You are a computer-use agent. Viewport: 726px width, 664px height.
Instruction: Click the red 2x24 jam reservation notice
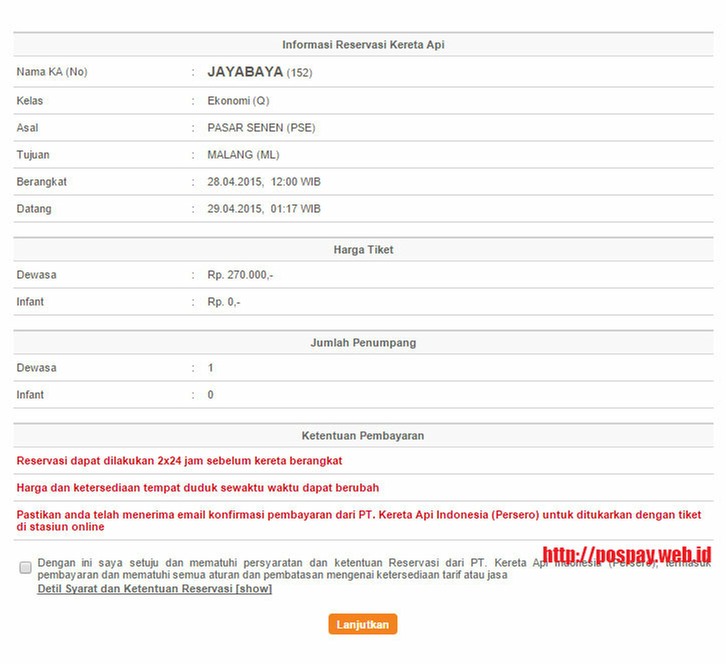[179, 461]
